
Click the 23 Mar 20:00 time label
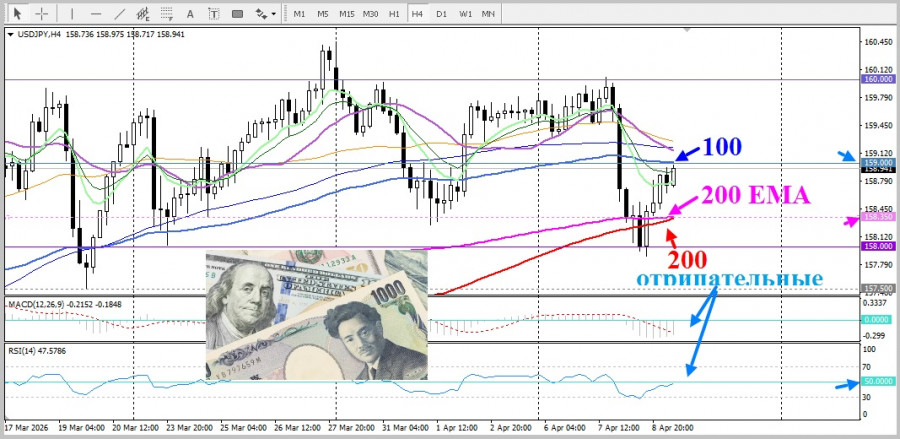[x=190, y=428]
